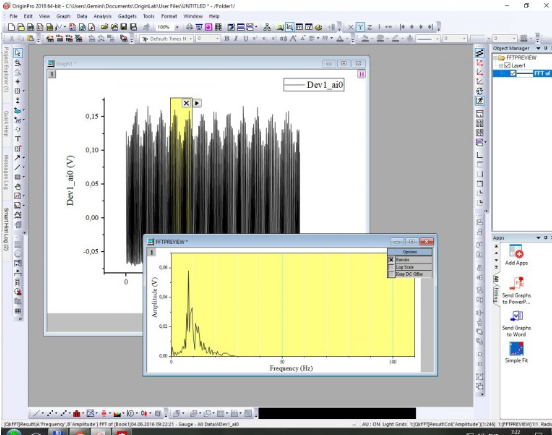
Task: Open the File menu
Action: (13, 16)
